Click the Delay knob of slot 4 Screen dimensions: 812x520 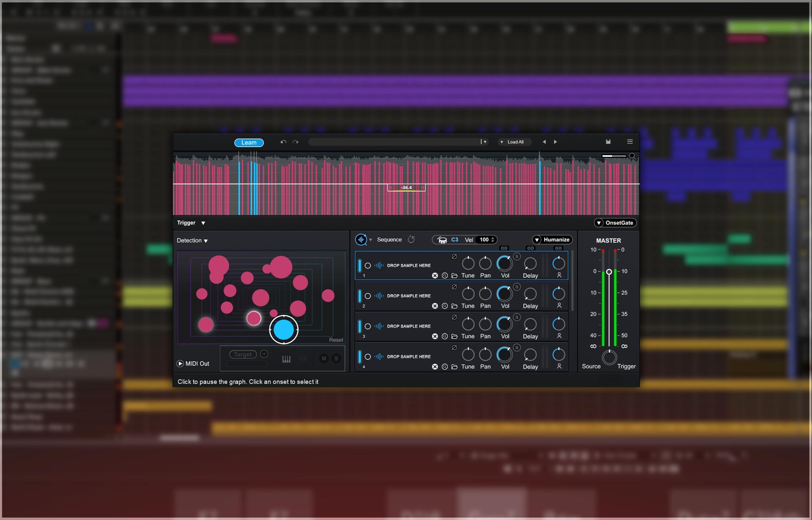coord(530,355)
